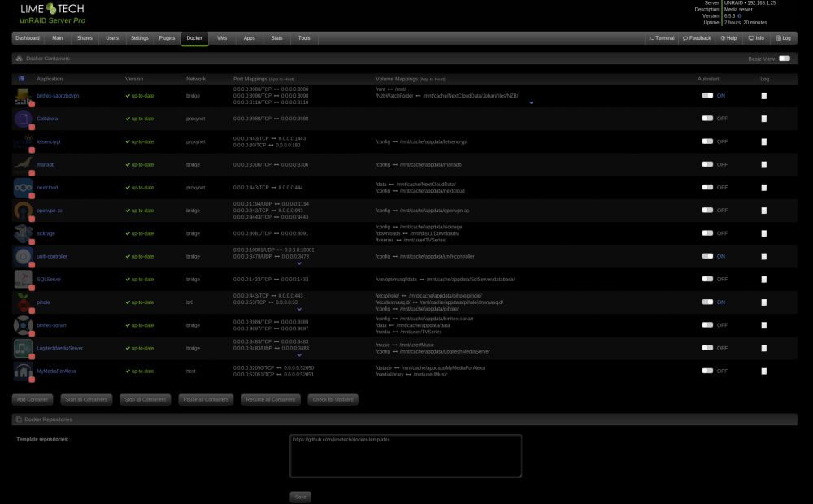Open log icon for letsencrypt row
This screenshot has height=504, width=813.
(763, 141)
